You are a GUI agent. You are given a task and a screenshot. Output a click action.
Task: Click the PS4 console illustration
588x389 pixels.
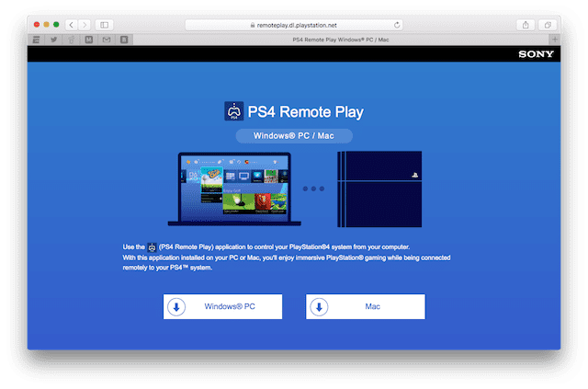tap(379, 189)
